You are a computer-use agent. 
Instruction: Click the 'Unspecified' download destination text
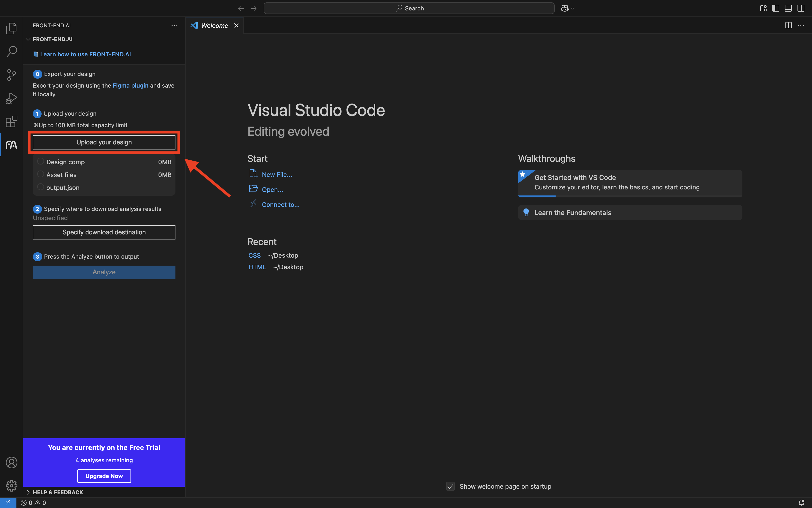tap(50, 218)
